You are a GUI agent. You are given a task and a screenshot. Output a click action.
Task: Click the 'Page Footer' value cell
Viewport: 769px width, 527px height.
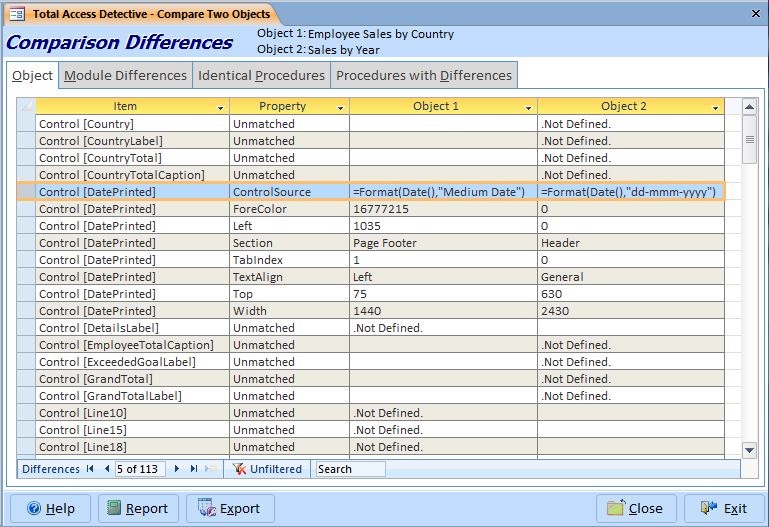[443, 243]
